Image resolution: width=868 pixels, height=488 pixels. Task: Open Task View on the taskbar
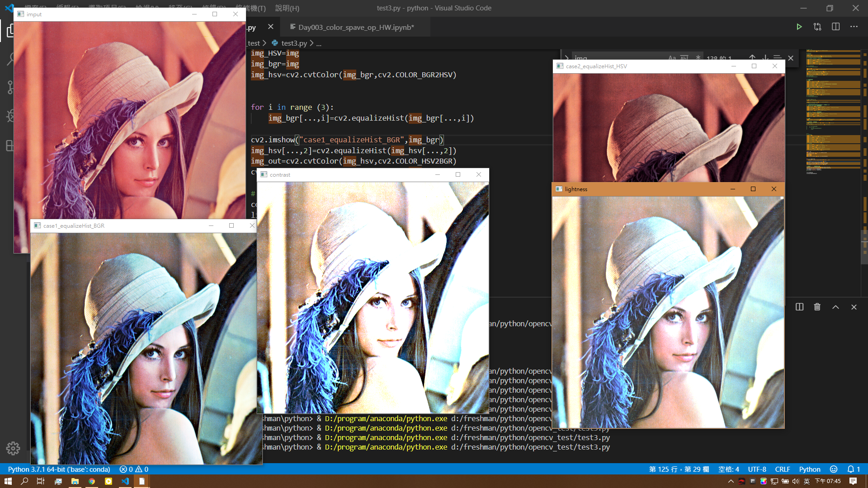(41, 481)
